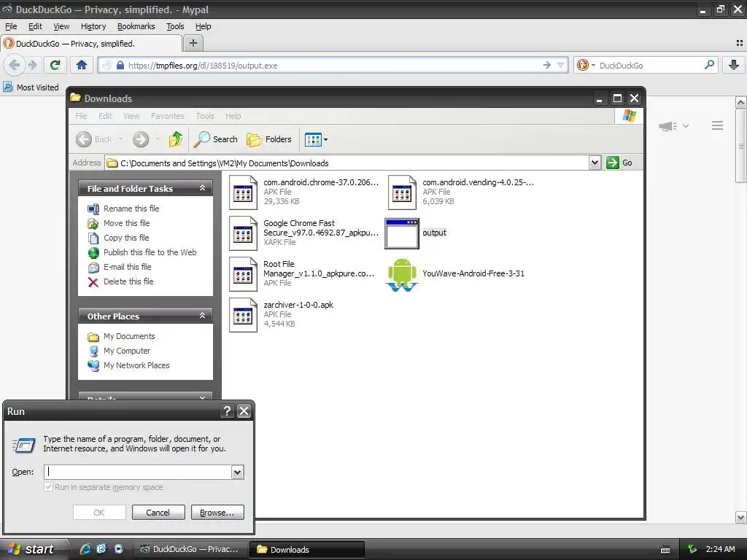Open the URL bar history dropdown arrow
Viewport: 747px width, 560px height.
tap(561, 65)
